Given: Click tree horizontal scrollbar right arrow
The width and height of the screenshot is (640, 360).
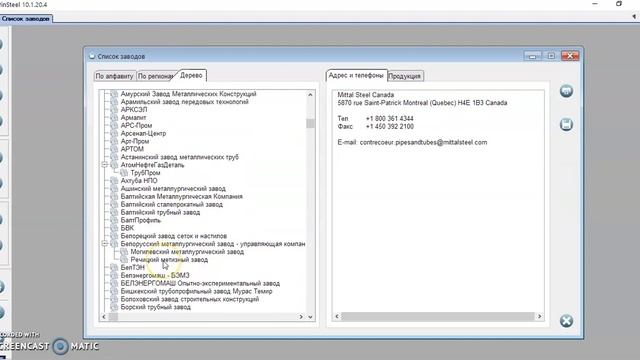Looking at the screenshot, I should coord(301,317).
